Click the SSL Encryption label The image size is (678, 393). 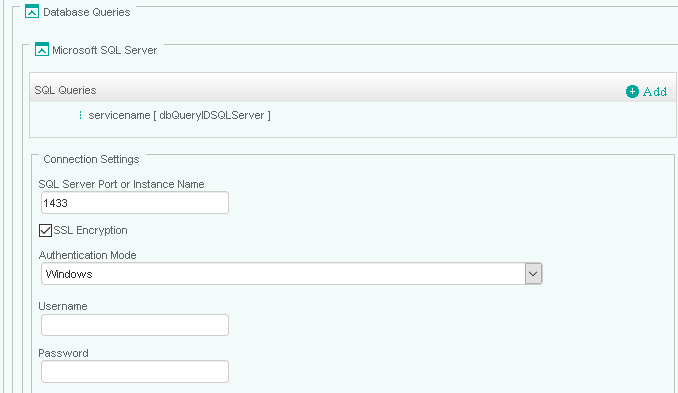[90, 230]
